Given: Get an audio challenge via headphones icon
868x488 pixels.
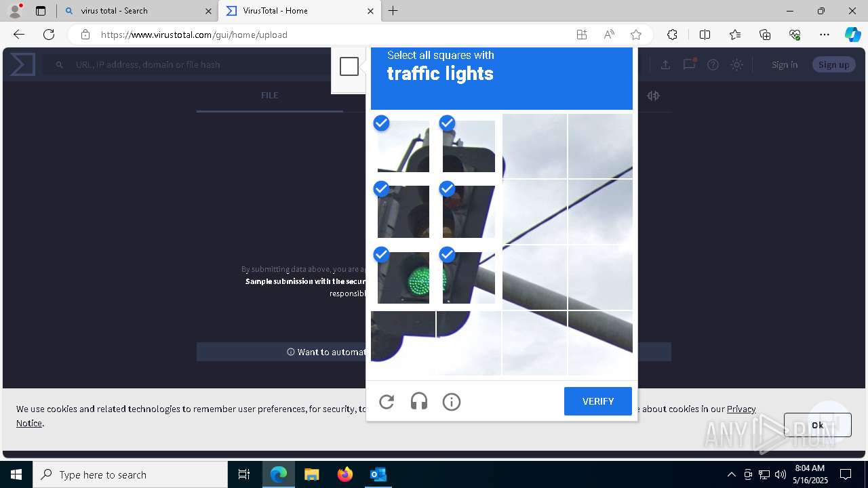Looking at the screenshot, I should (419, 402).
